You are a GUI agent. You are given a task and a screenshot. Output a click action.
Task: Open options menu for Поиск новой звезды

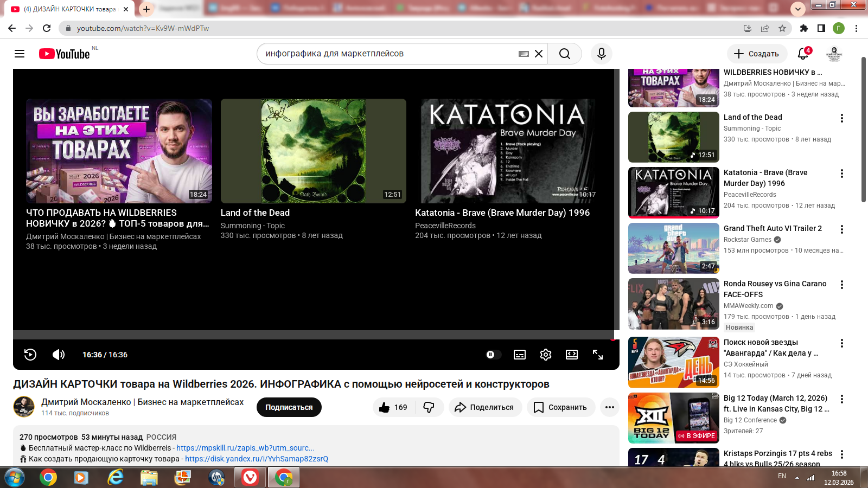[x=842, y=343]
